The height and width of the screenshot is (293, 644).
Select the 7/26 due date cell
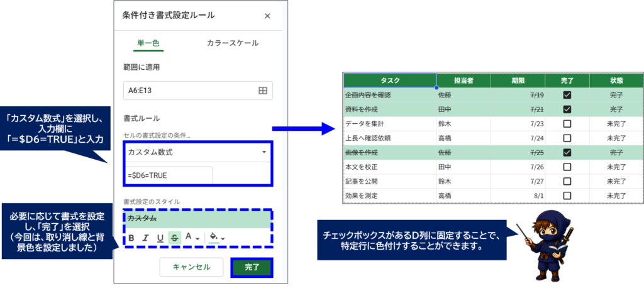click(518, 167)
